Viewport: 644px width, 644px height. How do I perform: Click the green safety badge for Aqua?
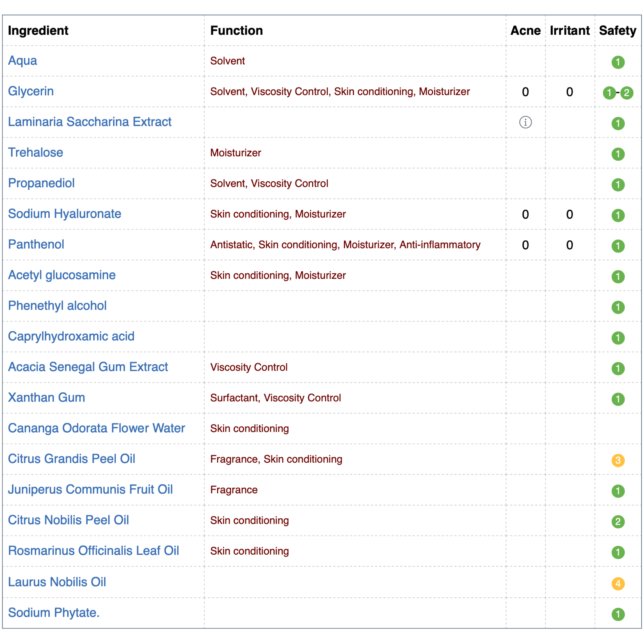[618, 62]
